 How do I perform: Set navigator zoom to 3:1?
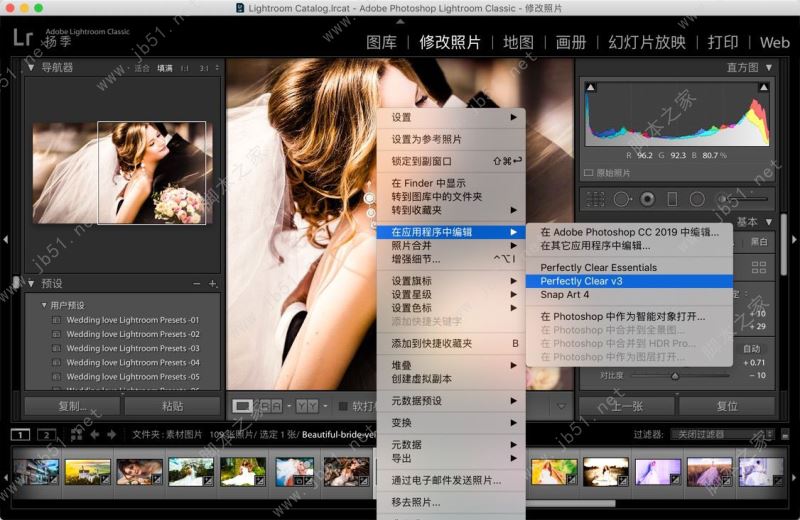[x=204, y=68]
